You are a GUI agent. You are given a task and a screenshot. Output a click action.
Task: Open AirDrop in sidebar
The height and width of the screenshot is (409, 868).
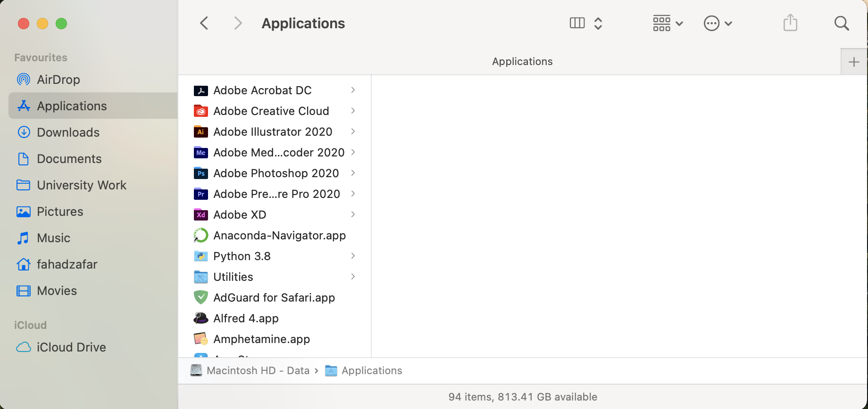[x=93, y=80]
